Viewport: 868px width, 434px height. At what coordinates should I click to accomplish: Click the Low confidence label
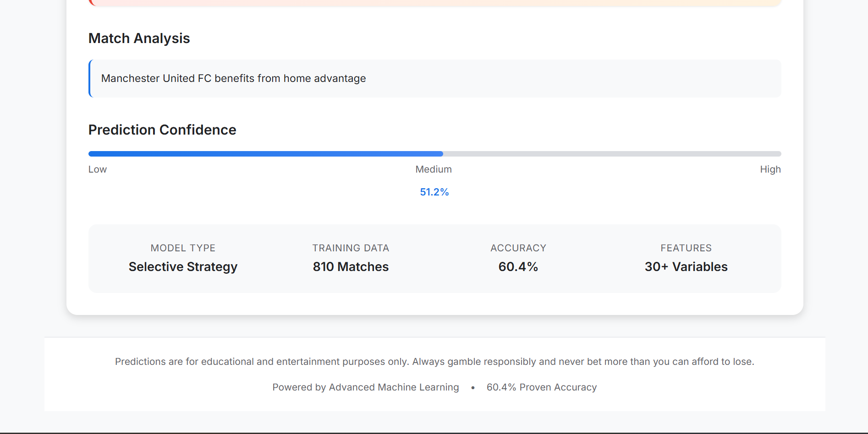coord(98,169)
